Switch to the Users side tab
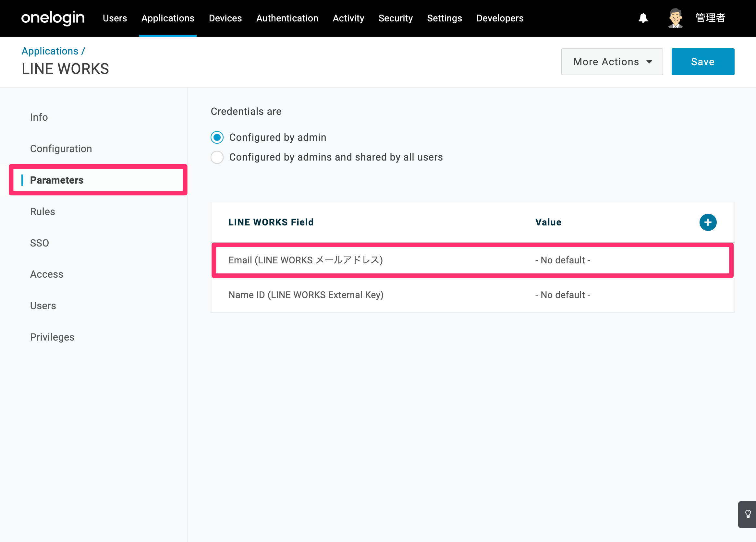 (x=43, y=306)
